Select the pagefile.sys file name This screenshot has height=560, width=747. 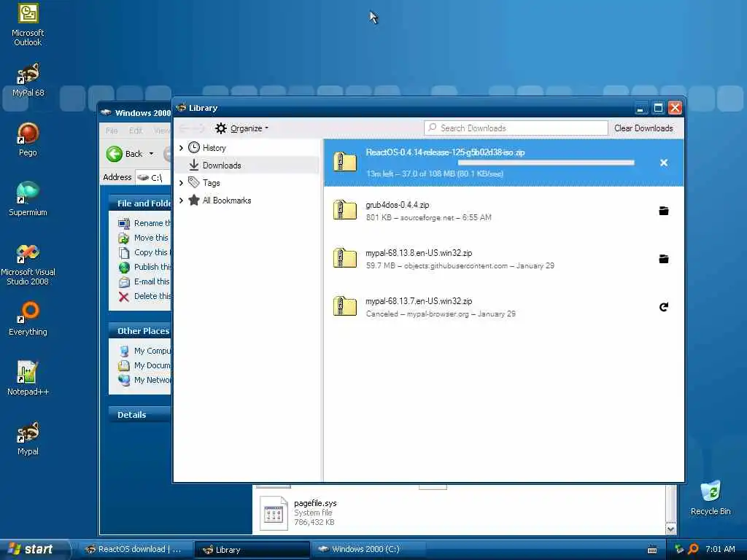tap(315, 503)
